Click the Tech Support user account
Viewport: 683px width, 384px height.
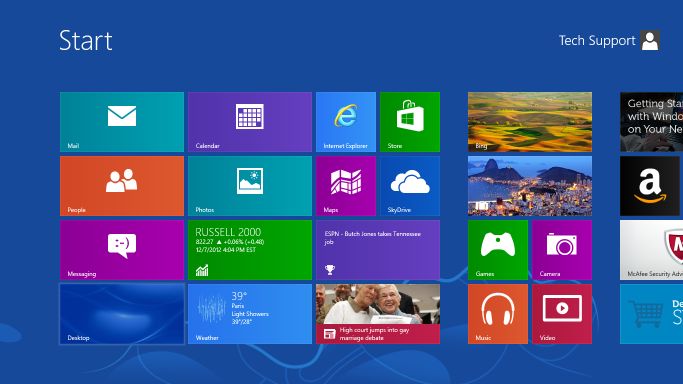pos(609,40)
